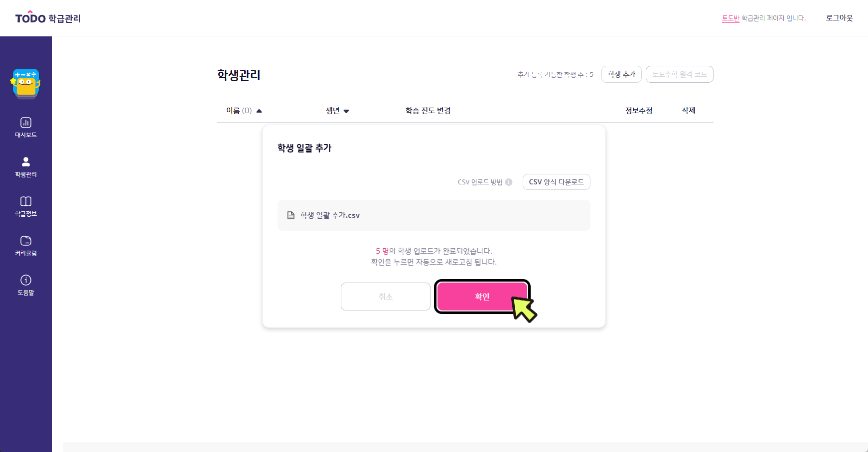
Task: Open the 대시보드 dashboard icon
Action: 26,123
